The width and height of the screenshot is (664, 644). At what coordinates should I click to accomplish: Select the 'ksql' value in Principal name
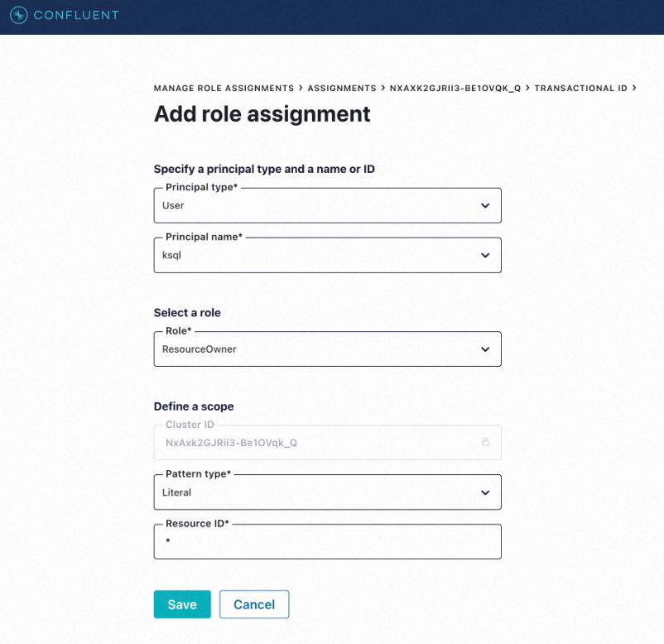[171, 255]
